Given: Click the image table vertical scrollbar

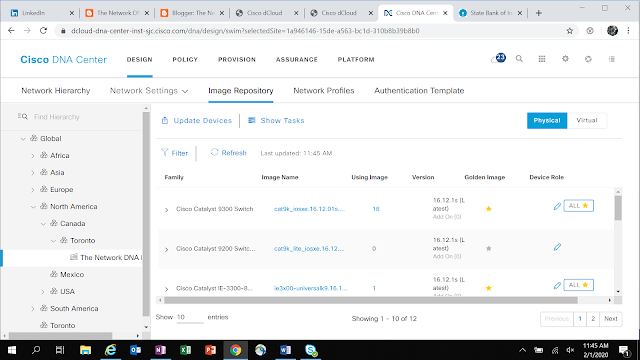Looking at the screenshot, I should click(618, 208).
